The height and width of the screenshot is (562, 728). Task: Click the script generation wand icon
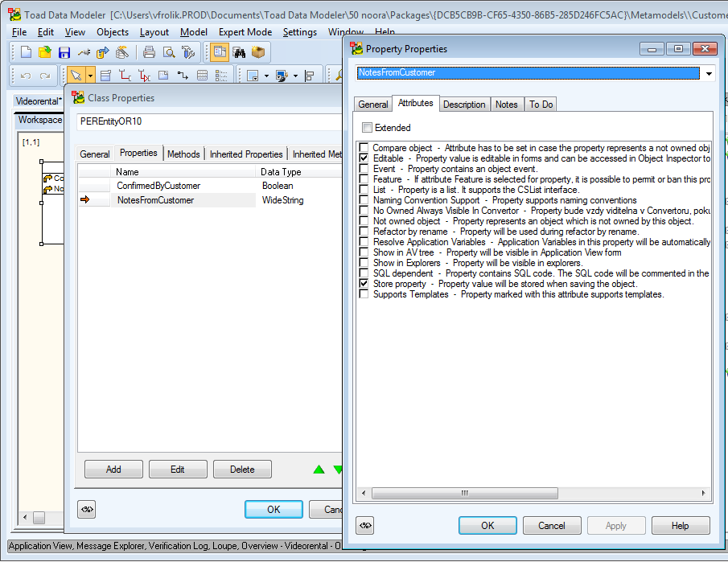[x=122, y=52]
